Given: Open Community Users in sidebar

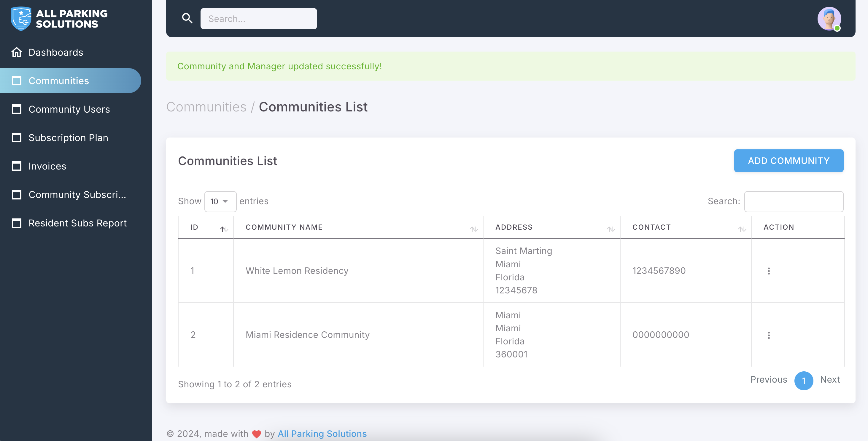Looking at the screenshot, I should coord(69,109).
